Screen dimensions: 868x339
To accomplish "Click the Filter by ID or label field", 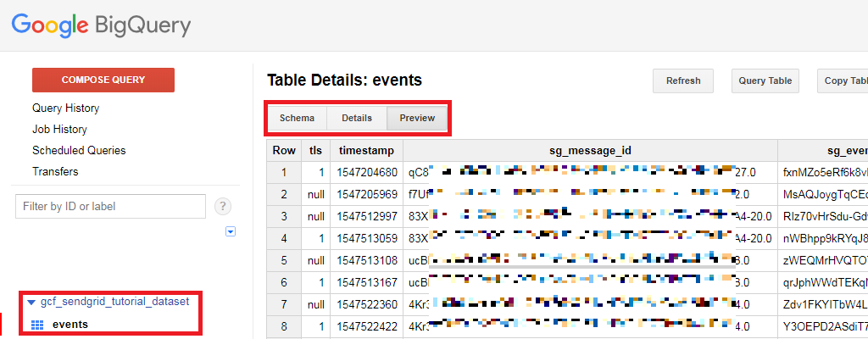I will 111,207.
